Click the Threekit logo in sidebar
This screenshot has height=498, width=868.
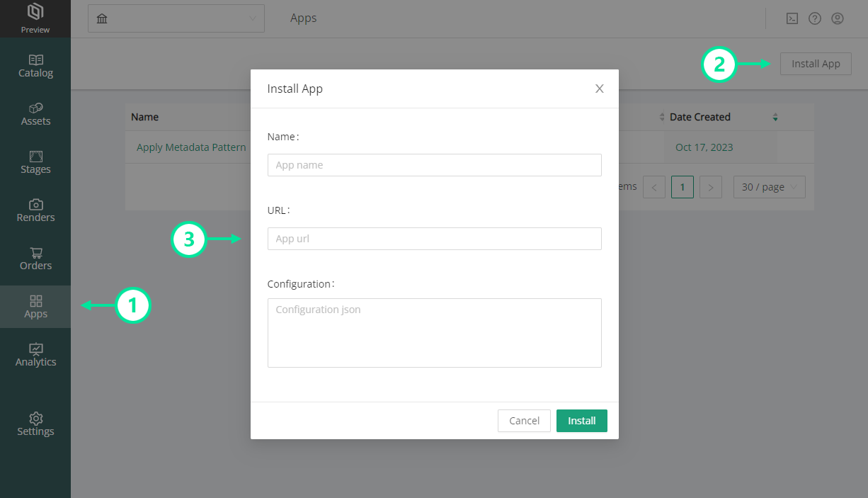pyautogui.click(x=35, y=13)
